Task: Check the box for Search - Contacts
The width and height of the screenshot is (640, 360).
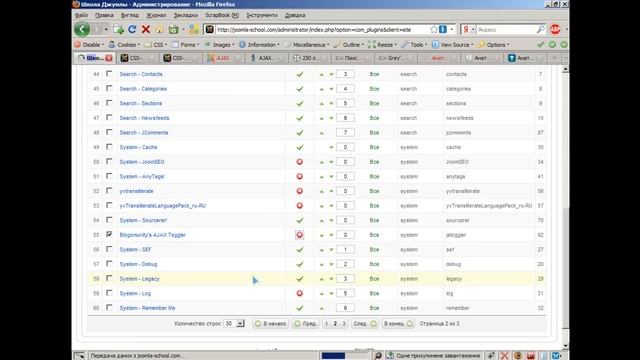Action: pyautogui.click(x=109, y=73)
